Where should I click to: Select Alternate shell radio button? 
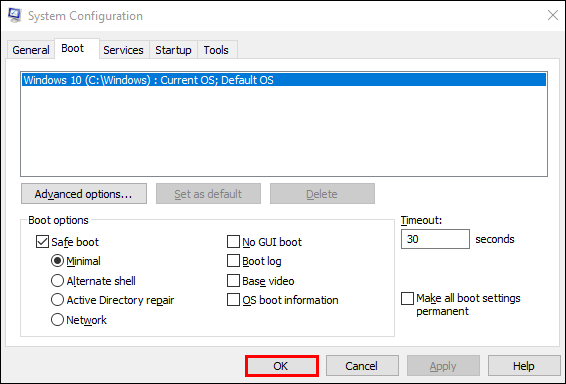pyautogui.click(x=57, y=281)
